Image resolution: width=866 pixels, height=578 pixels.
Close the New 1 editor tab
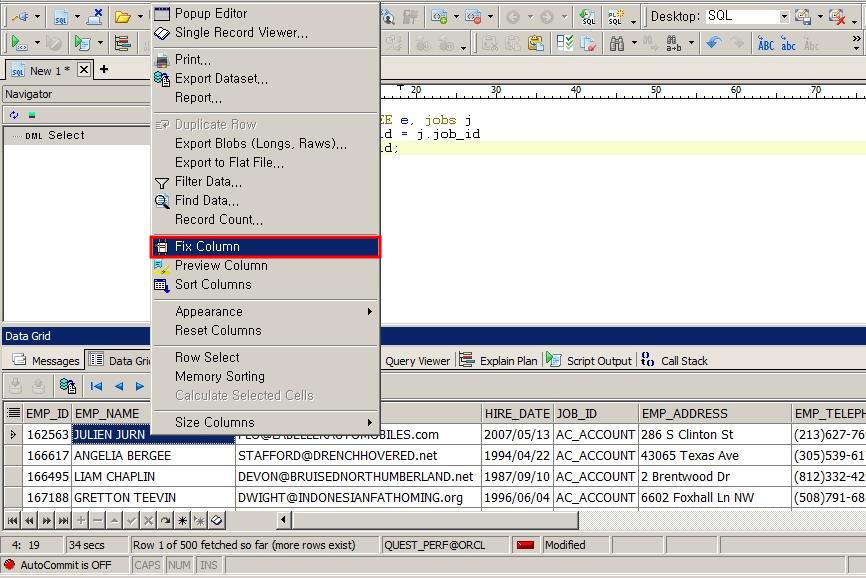84,70
